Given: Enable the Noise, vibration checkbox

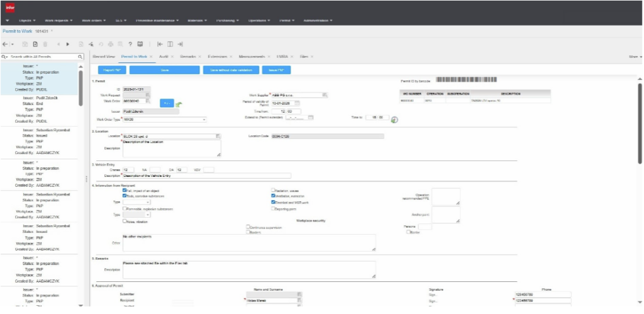Looking at the screenshot, I should tap(125, 221).
